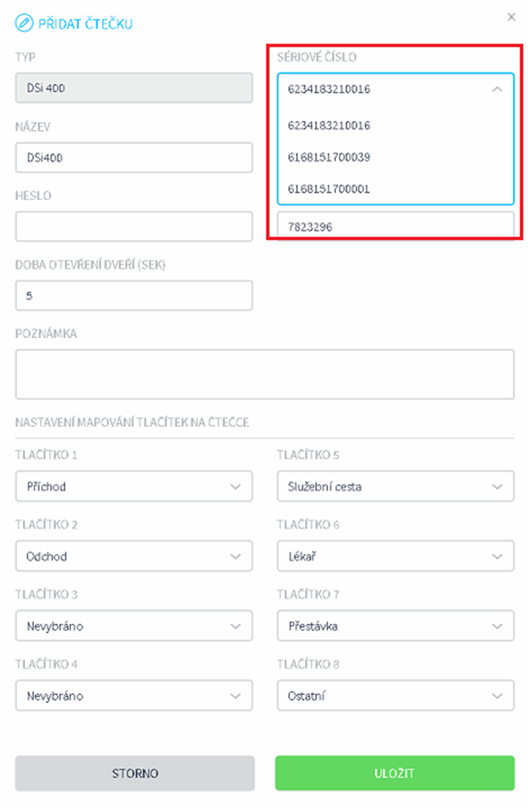This screenshot has width=530, height=807.
Task: Select serial number 6168151700039
Action: (329, 157)
